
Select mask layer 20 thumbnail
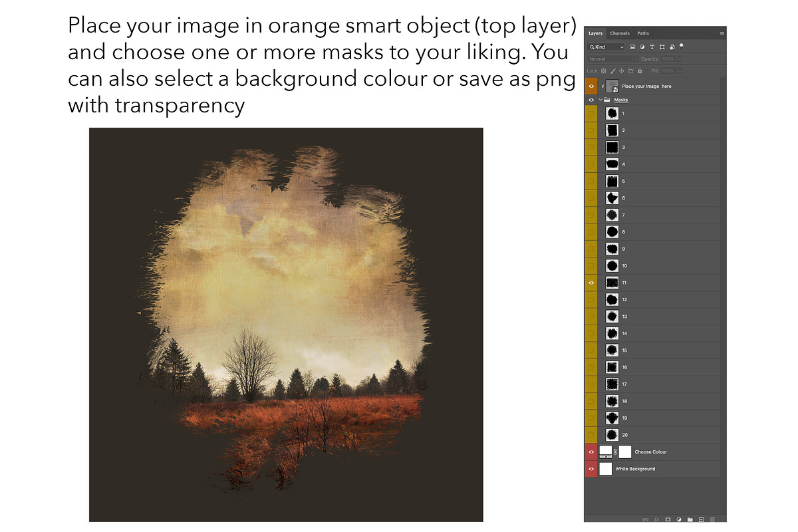pos(612,435)
